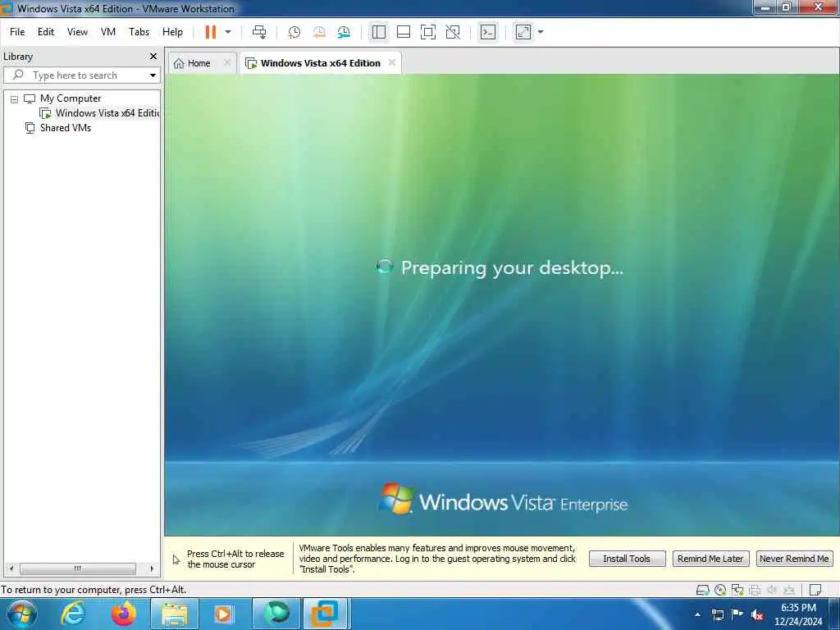
Task: Open the Edit menu
Action: (x=46, y=32)
